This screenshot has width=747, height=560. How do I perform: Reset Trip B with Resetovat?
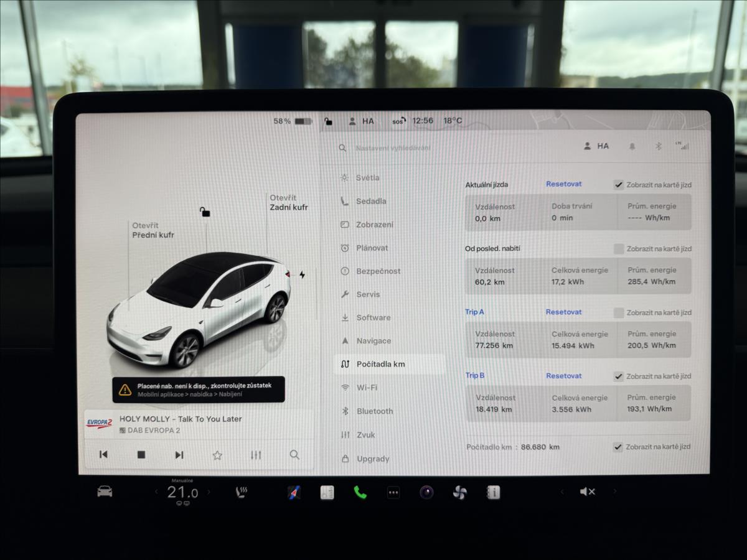click(563, 376)
